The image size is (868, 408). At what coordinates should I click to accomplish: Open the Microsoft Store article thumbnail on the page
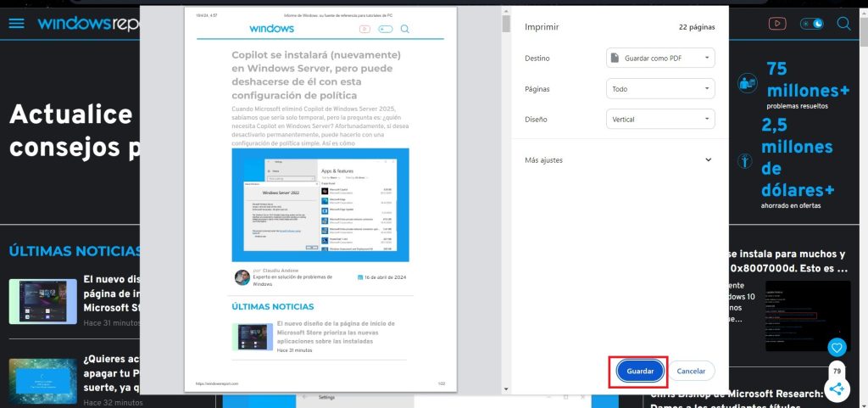coord(42,302)
